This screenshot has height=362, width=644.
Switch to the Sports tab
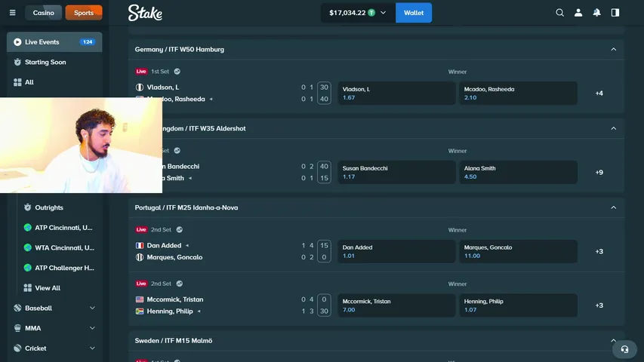pyautogui.click(x=84, y=13)
